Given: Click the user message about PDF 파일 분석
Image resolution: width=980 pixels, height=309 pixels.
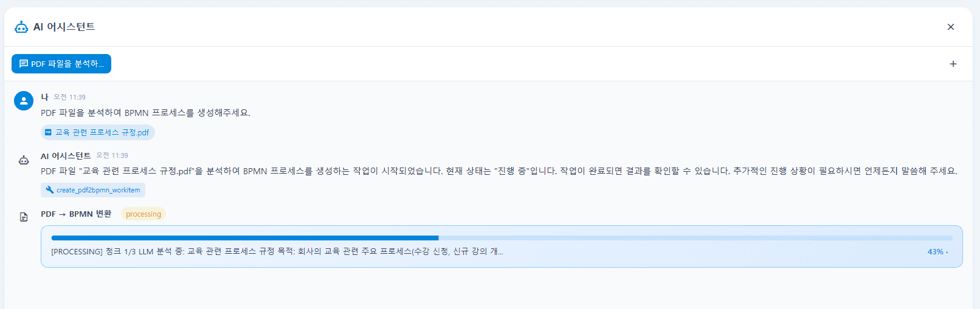Looking at the screenshot, I should point(145,113).
